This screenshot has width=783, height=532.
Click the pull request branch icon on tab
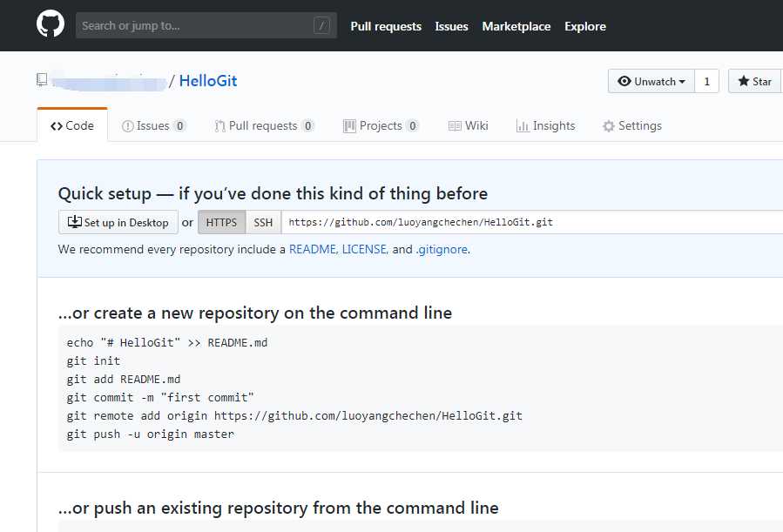219,126
